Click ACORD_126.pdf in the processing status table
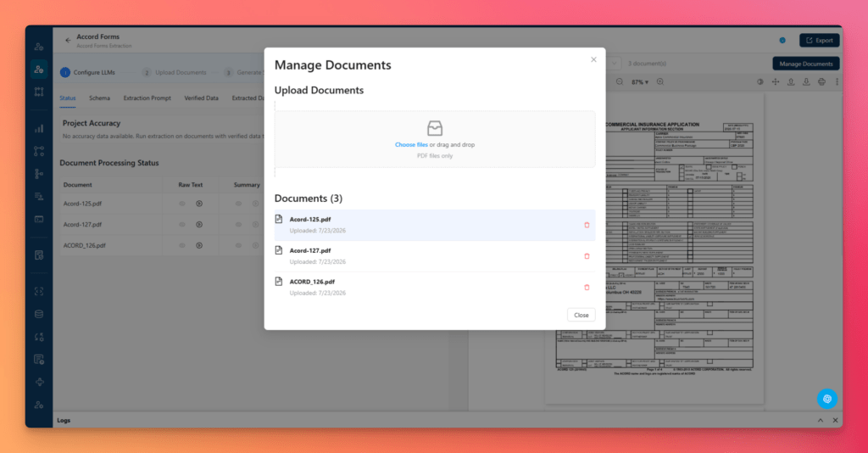The width and height of the screenshot is (868, 453). [85, 245]
